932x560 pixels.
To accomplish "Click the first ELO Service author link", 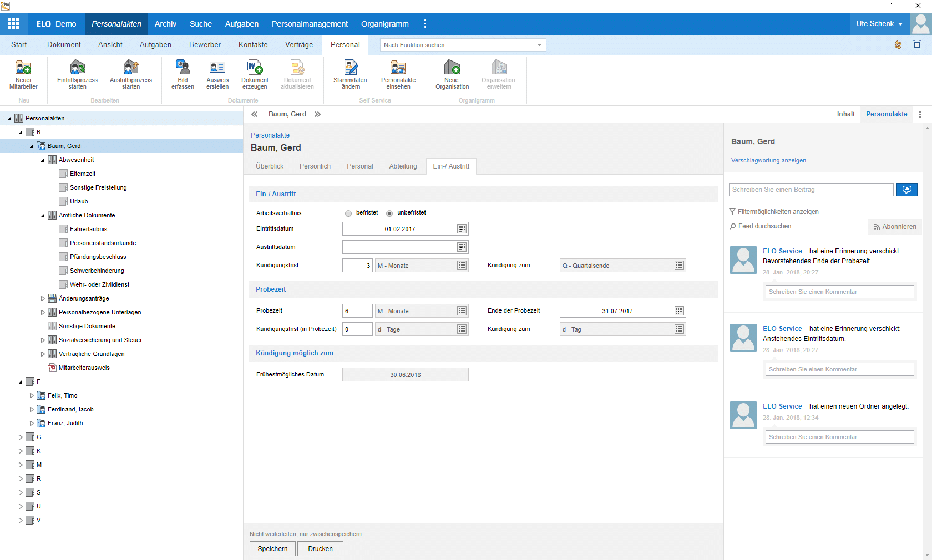I will [782, 251].
